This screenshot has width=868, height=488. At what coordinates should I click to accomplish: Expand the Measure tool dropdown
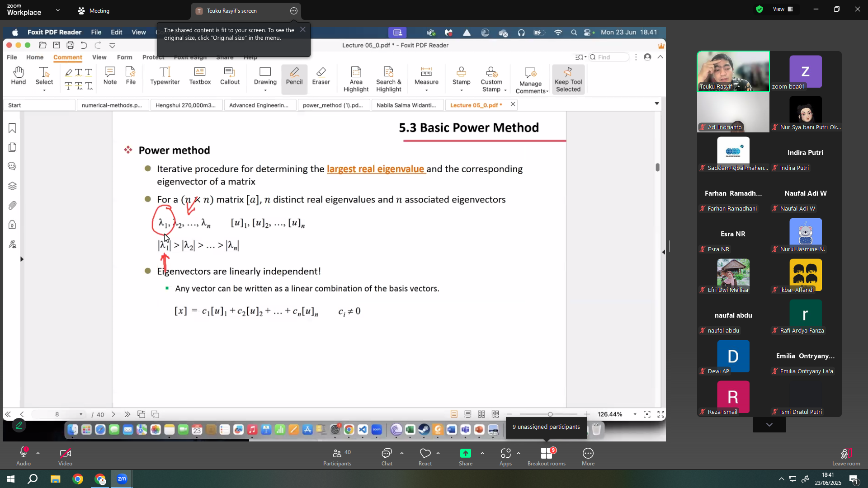[426, 90]
